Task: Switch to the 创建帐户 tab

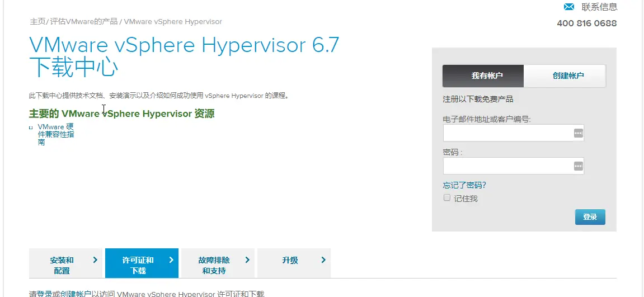Action: click(x=565, y=76)
